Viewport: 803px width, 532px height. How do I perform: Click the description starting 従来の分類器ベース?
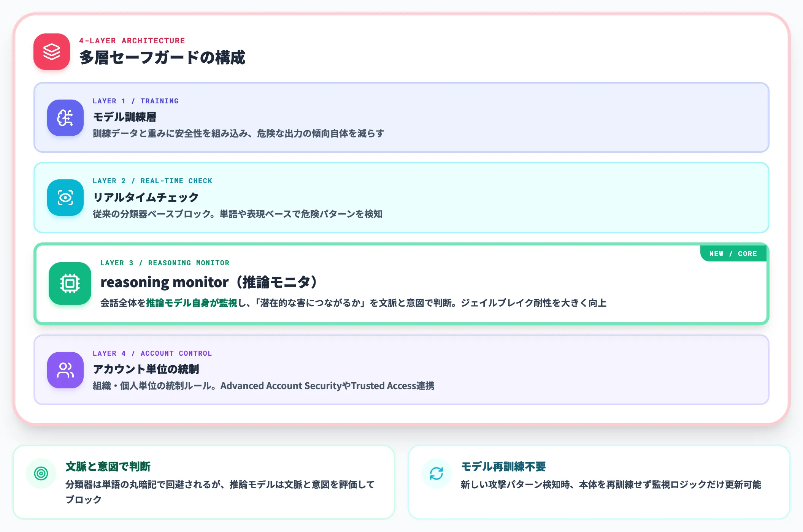click(x=238, y=214)
